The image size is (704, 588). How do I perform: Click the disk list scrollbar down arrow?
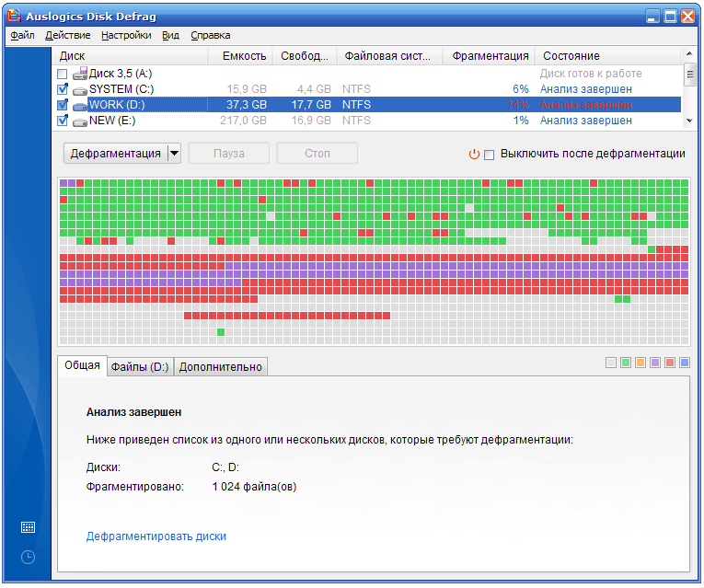click(689, 121)
